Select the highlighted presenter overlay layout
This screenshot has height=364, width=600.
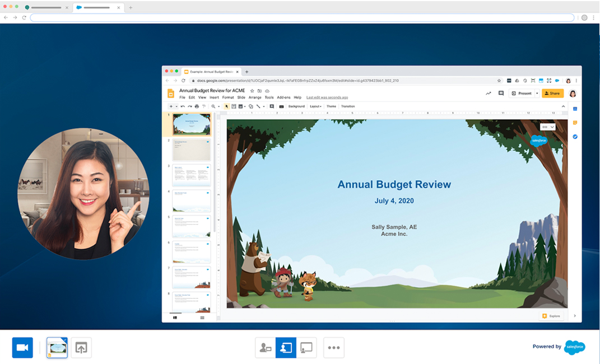pyautogui.click(x=286, y=348)
